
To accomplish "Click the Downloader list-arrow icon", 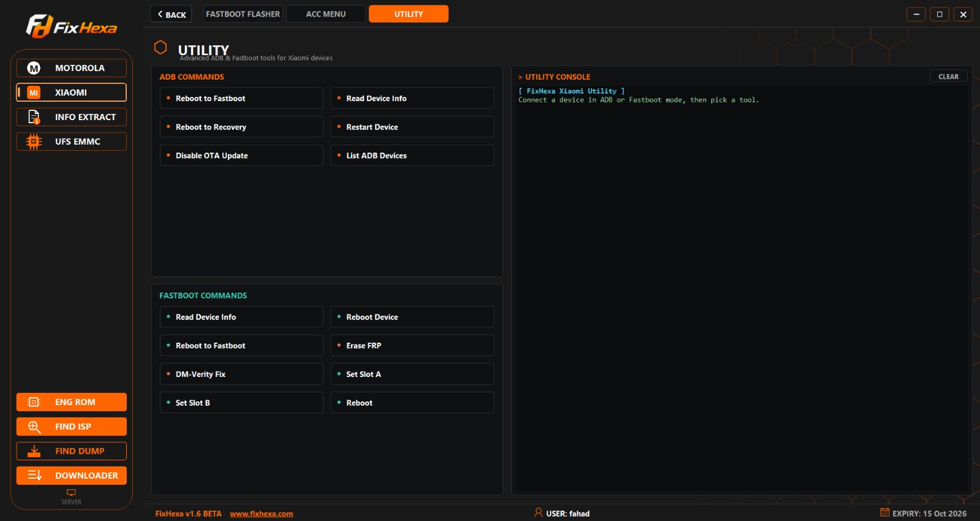I will point(35,476).
